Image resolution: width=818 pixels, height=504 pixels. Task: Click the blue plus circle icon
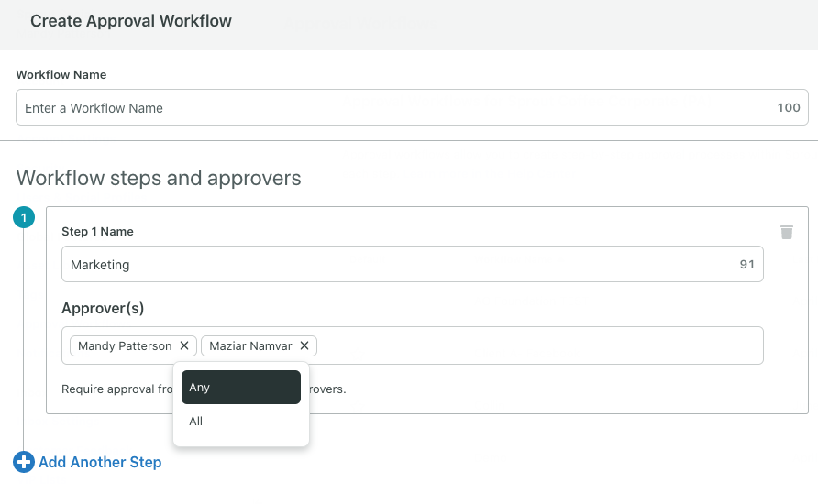(x=24, y=462)
